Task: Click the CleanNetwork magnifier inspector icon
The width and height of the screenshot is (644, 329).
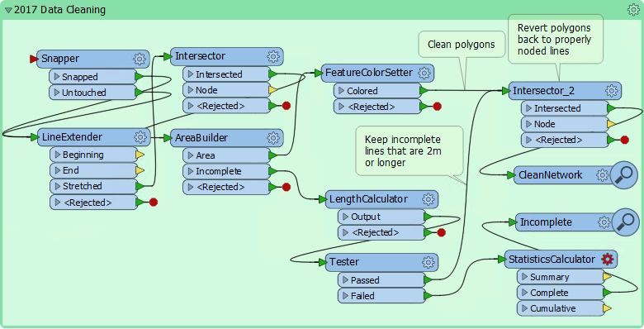Action: click(x=624, y=175)
